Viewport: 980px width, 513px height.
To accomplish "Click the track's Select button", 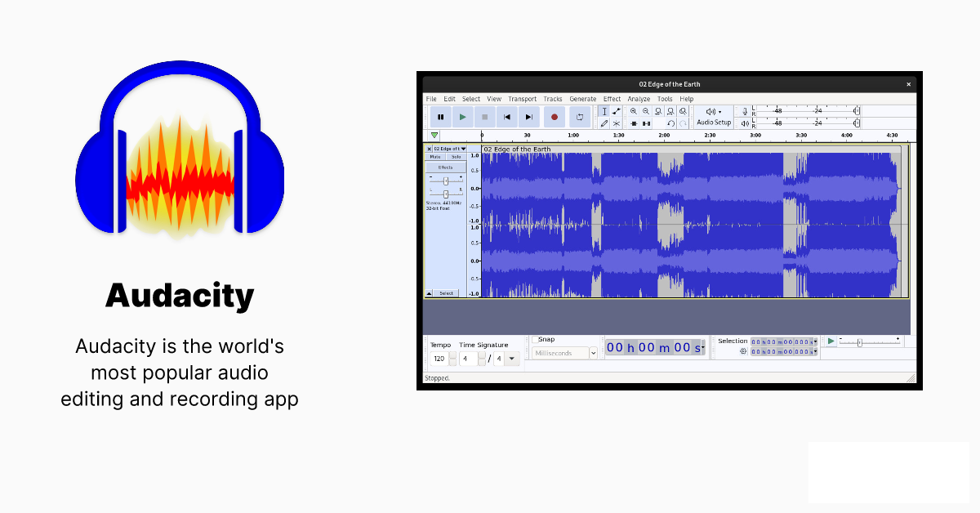I will click(x=446, y=293).
